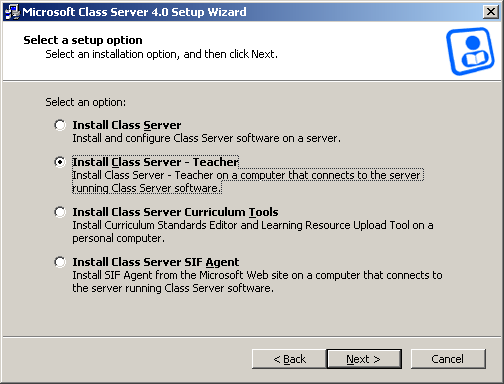This screenshot has height=384, width=504.
Task: Click the 'Microsoft Class Server 4.0' title bar
Action: [134, 12]
